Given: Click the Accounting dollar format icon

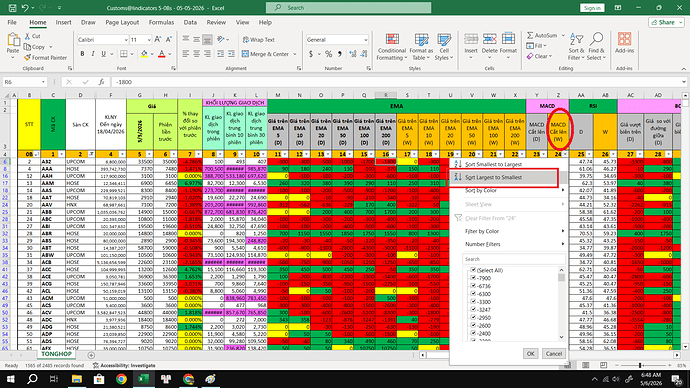Looking at the screenshot, I should [311, 54].
